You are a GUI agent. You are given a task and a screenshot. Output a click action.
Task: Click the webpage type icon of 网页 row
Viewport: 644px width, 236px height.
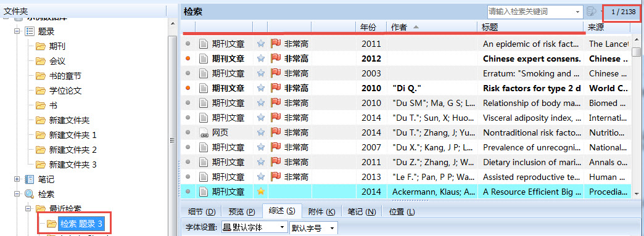(x=204, y=132)
